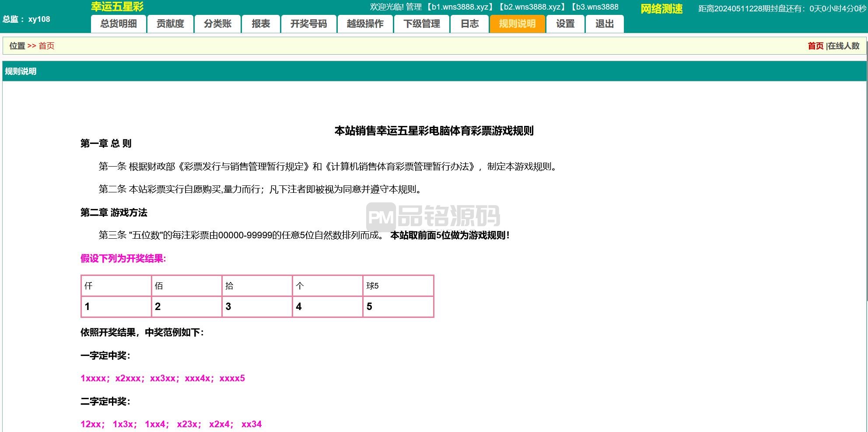Click 退出 to log out

[x=604, y=24]
